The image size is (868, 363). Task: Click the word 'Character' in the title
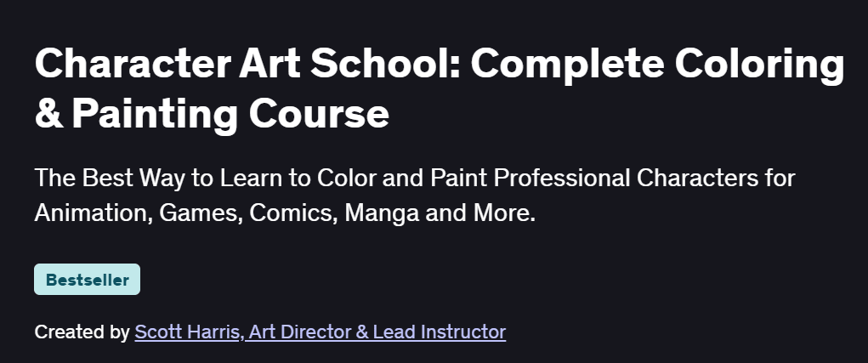point(133,63)
